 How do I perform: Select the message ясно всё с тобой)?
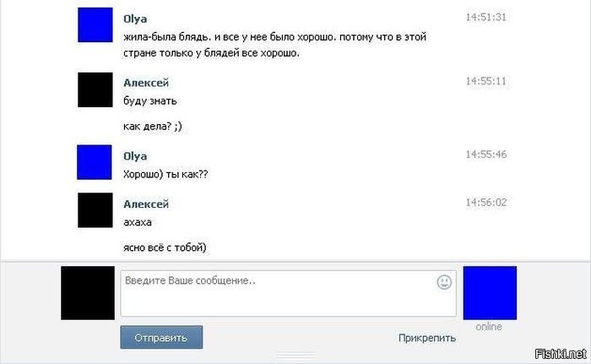pyautogui.click(x=165, y=247)
